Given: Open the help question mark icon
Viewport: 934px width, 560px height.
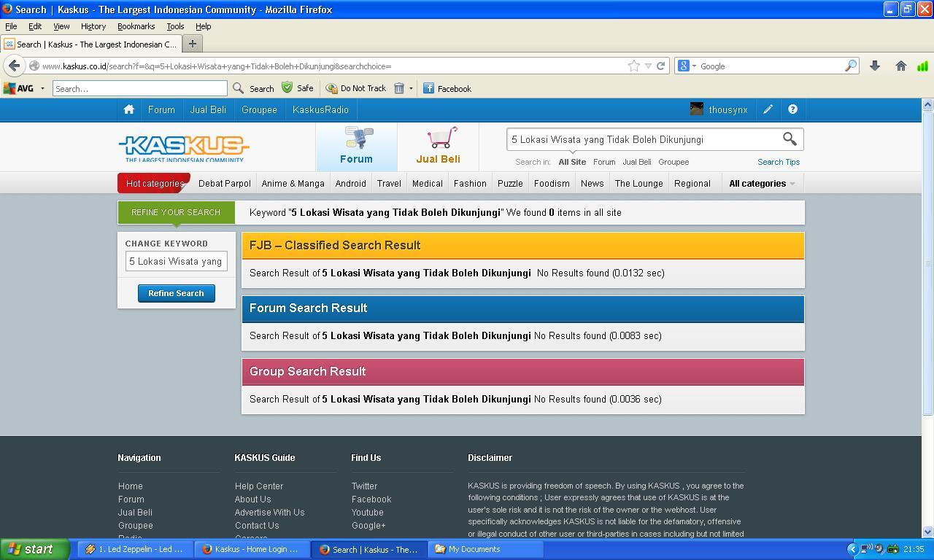Looking at the screenshot, I should coord(792,109).
